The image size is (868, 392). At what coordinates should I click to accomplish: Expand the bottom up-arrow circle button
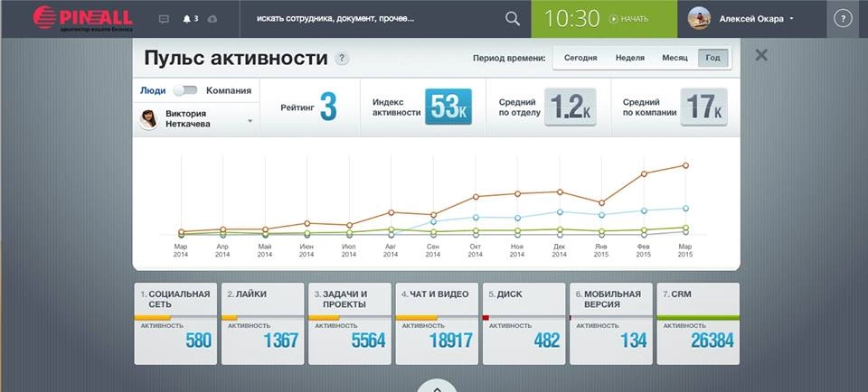(x=437, y=386)
